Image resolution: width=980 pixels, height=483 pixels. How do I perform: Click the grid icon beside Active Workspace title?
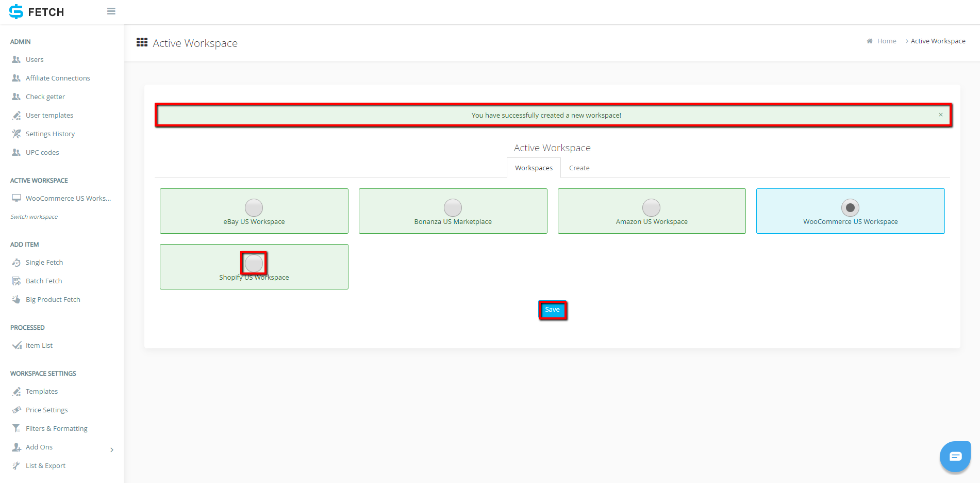(x=142, y=42)
